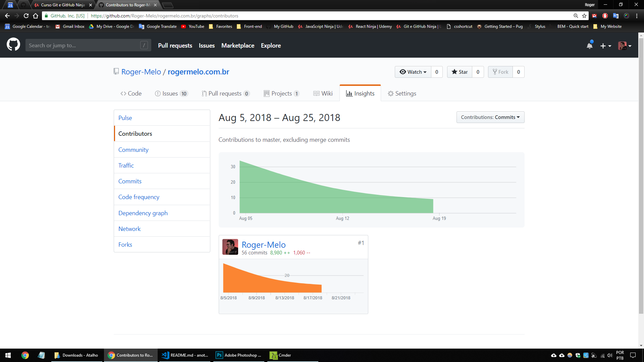Expand the Watch dropdown
Image resolution: width=644 pixels, height=362 pixels.
pos(413,72)
